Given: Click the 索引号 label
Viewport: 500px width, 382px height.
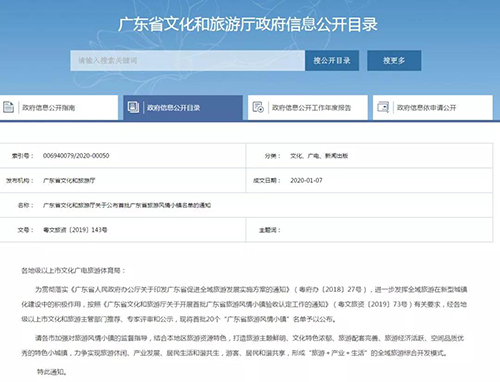Looking at the screenshot, I should tap(22, 156).
